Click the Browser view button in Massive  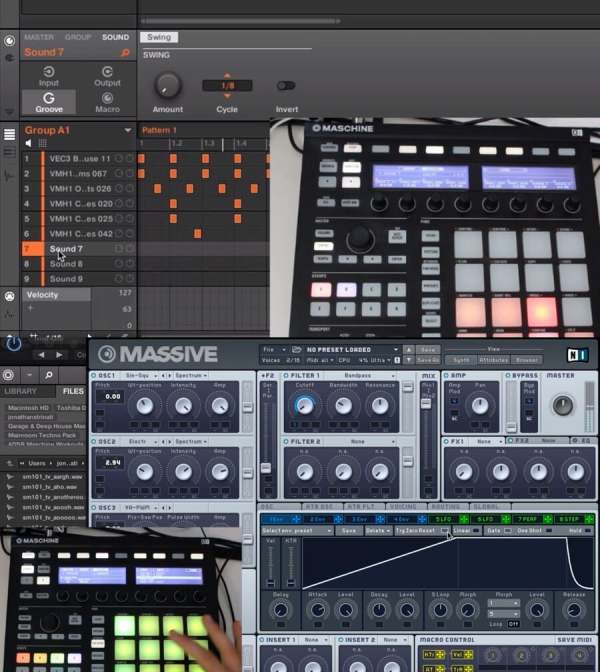527,360
